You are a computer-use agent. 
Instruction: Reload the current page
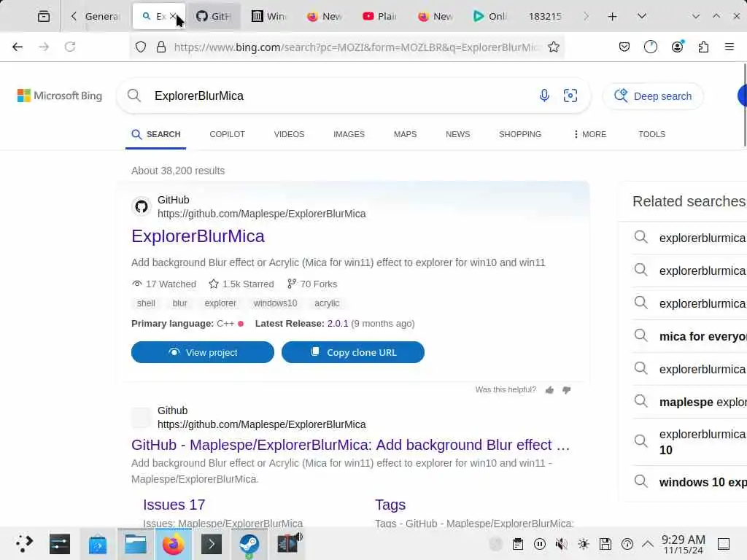tap(70, 47)
